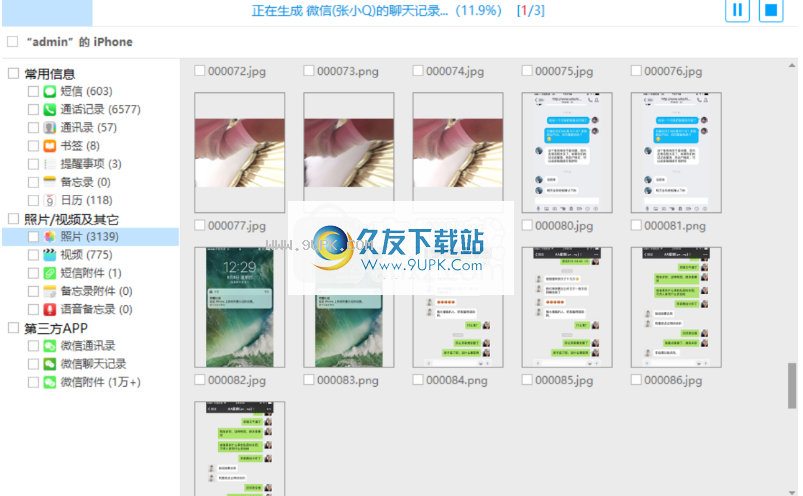Image resolution: width=803 pixels, height=496 pixels.
Task: Open chat screenshot thumbnail 000075.jpg
Action: 567,153
